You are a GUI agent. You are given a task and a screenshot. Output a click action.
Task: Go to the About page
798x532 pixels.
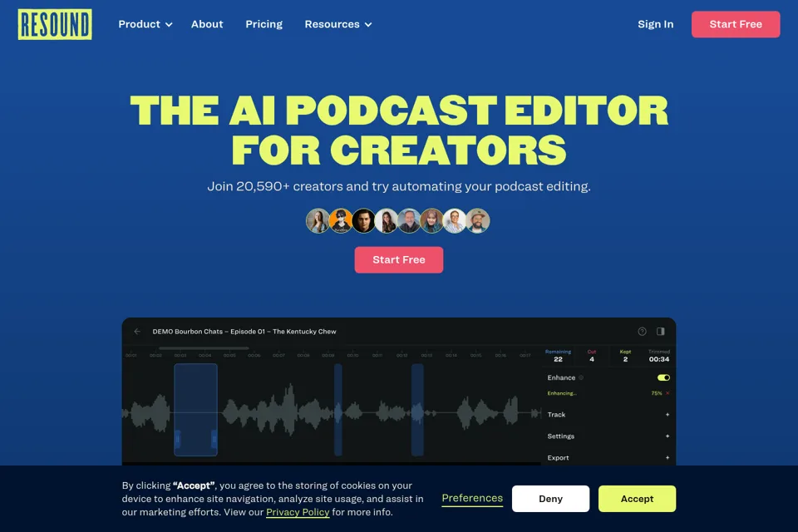click(207, 24)
